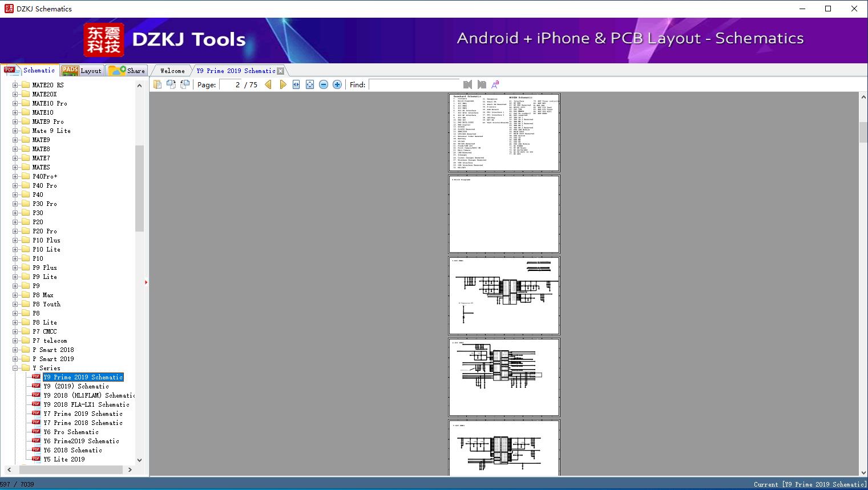Open the Block Diagram page thumbnail
868x490 pixels.
tap(504, 214)
